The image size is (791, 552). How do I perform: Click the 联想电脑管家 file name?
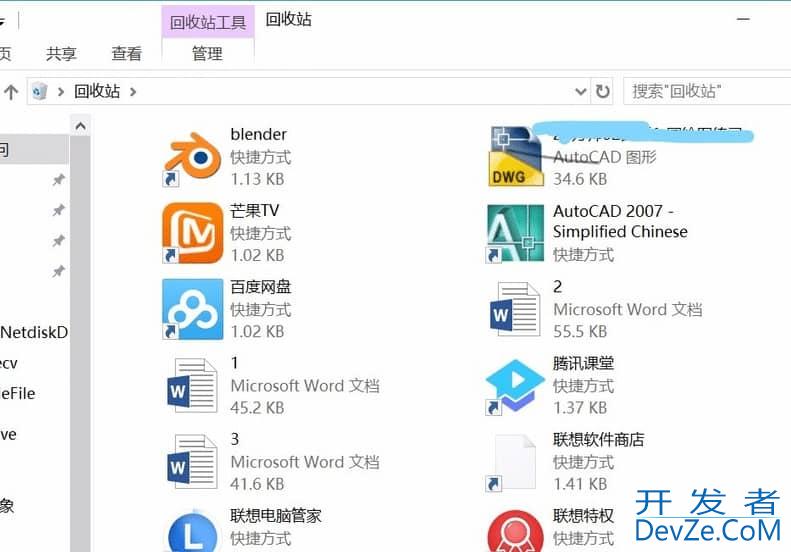276,515
